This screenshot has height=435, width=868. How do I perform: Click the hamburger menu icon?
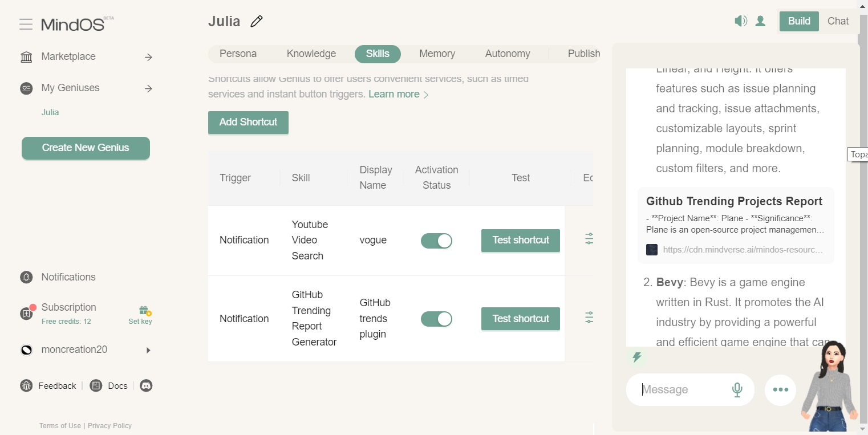click(x=26, y=24)
